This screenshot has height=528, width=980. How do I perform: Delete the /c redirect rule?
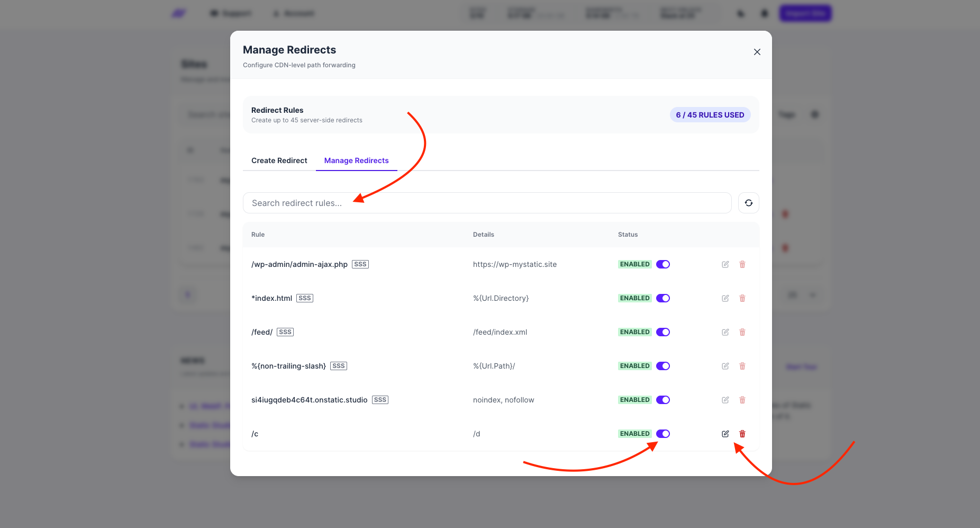coord(742,434)
